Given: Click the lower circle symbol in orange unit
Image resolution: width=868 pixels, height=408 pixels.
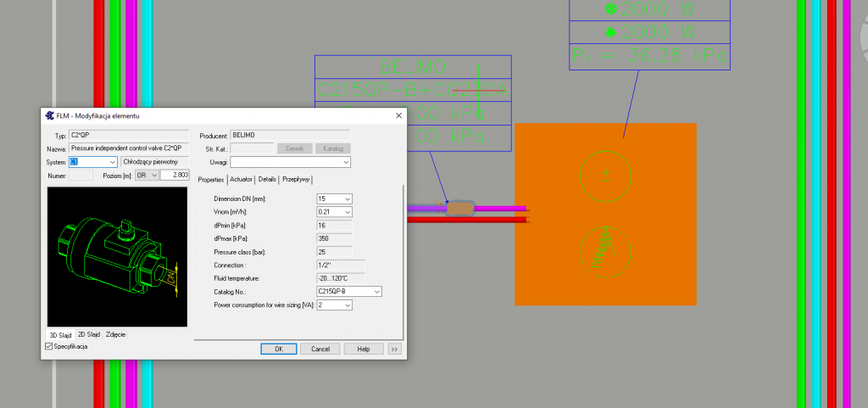Looking at the screenshot, I should pos(605,251).
